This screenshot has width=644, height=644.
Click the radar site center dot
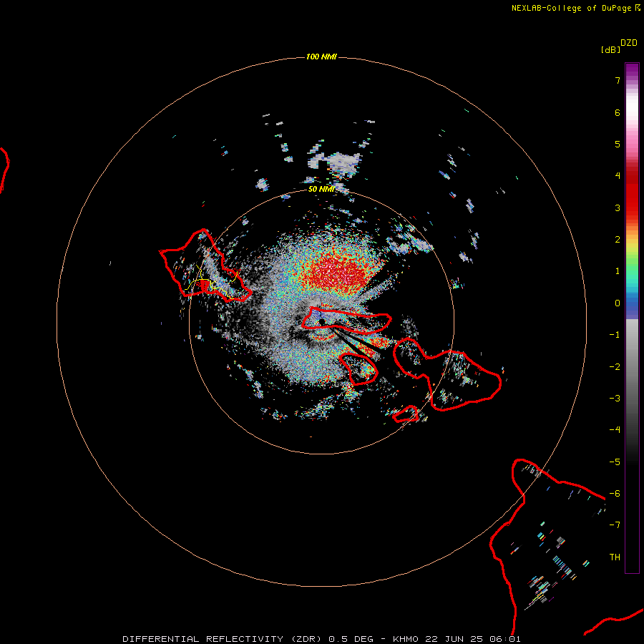coord(322,321)
